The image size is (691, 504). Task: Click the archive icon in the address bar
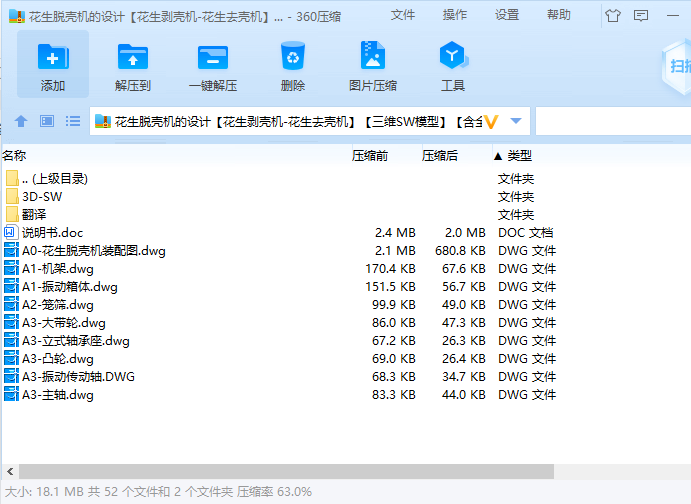(103, 121)
